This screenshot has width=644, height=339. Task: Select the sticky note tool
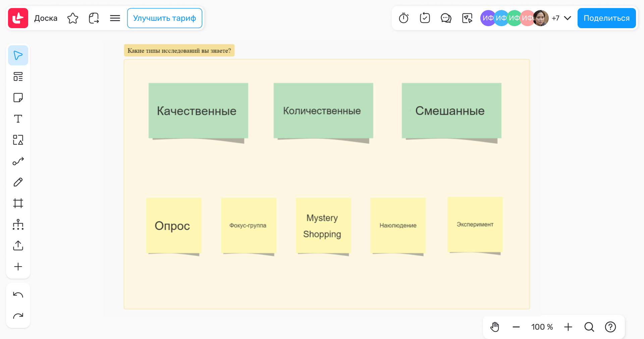click(x=18, y=98)
